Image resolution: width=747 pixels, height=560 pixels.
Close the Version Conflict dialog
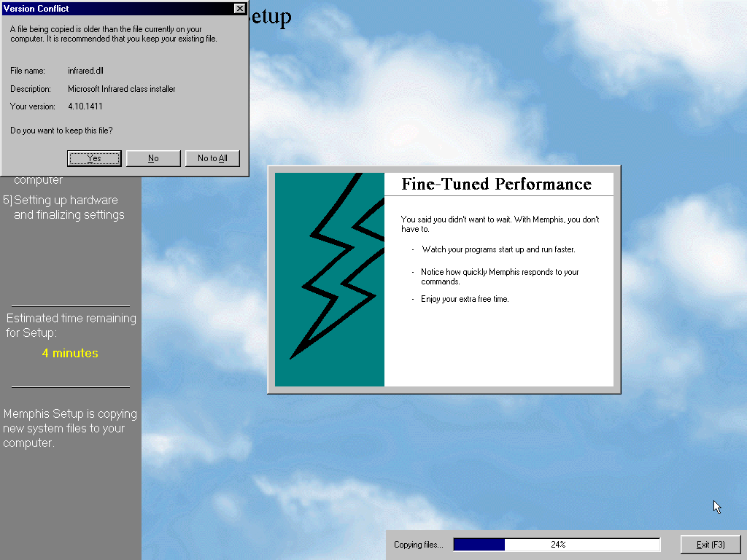239,9
